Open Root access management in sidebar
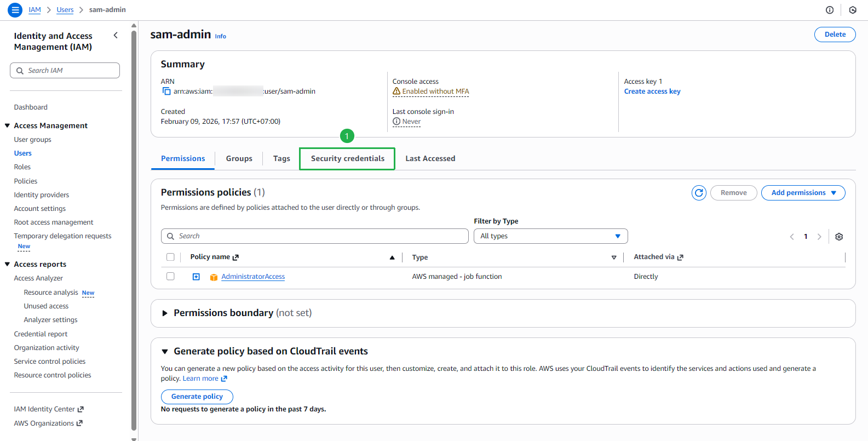The height and width of the screenshot is (441, 868). (x=54, y=222)
